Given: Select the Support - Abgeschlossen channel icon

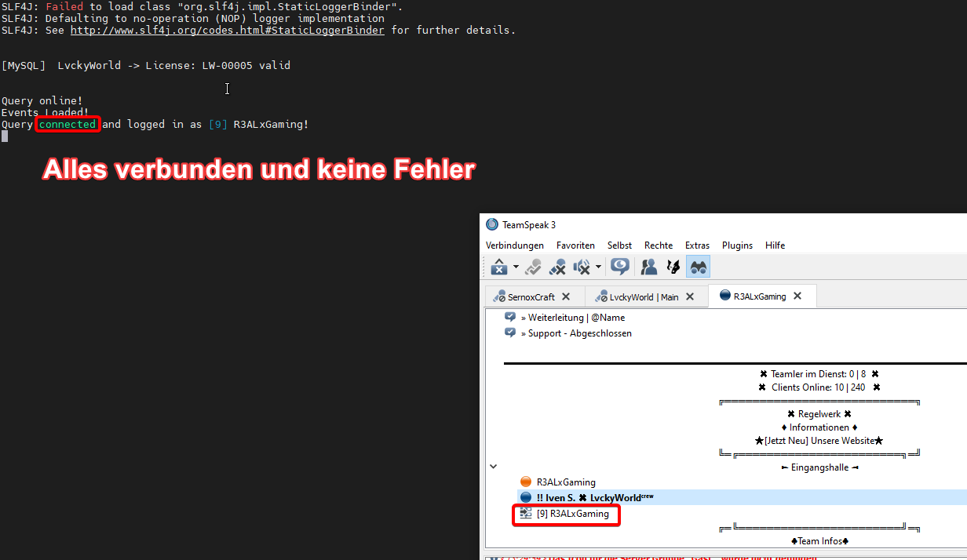Looking at the screenshot, I should (x=510, y=333).
